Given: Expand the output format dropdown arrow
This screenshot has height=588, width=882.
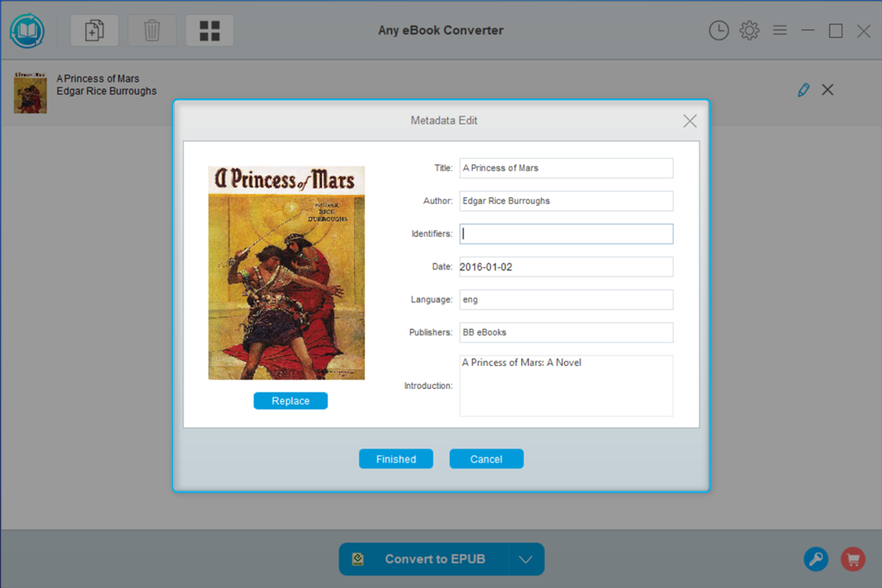Looking at the screenshot, I should (526, 559).
